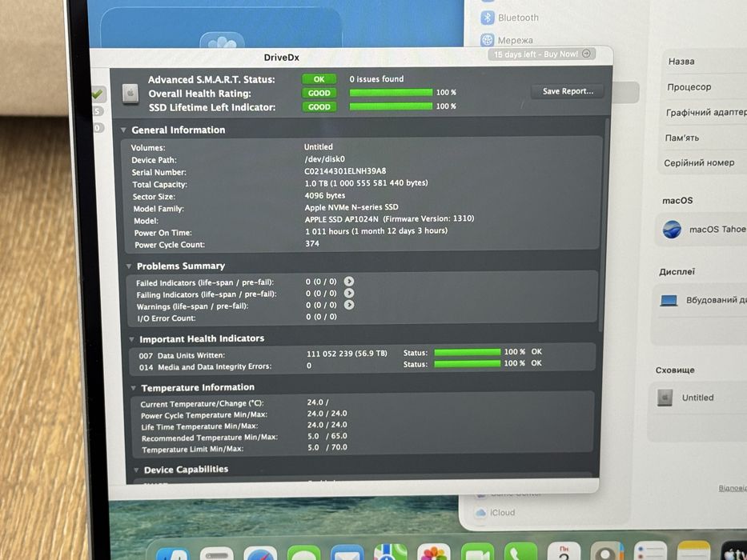The image size is (747, 560).
Task: Click the Назва row in System Settings
Action: [705, 62]
